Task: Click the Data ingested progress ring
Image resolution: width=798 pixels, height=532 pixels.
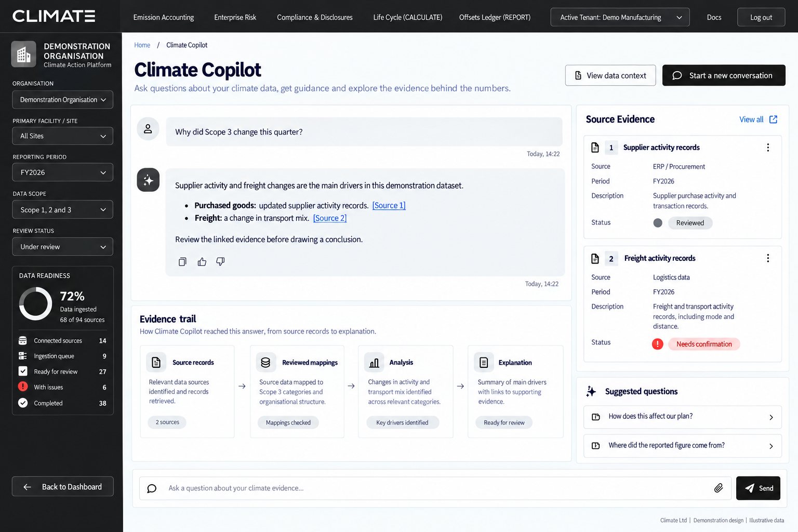Action: pos(36,304)
